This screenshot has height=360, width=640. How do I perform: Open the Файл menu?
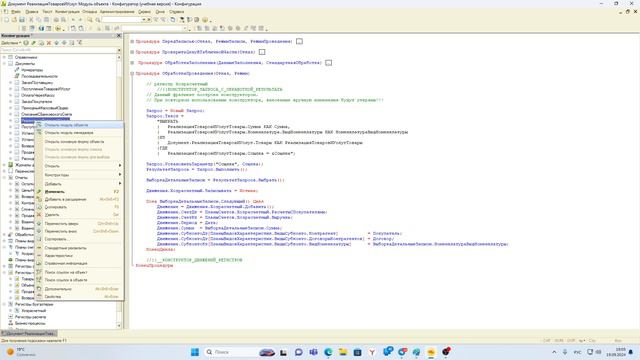[16, 12]
